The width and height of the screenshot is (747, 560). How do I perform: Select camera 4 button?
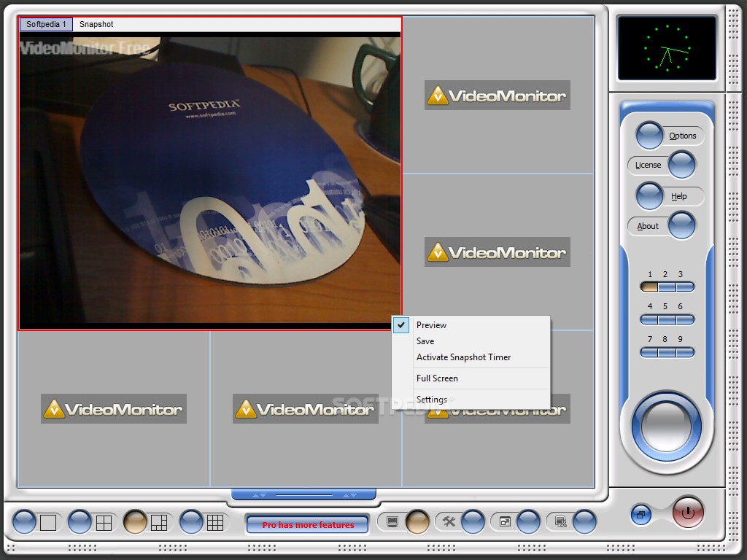click(x=649, y=319)
